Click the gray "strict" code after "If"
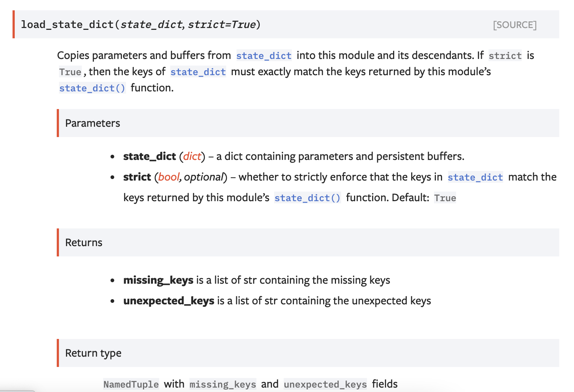574x392 pixels. [505, 56]
